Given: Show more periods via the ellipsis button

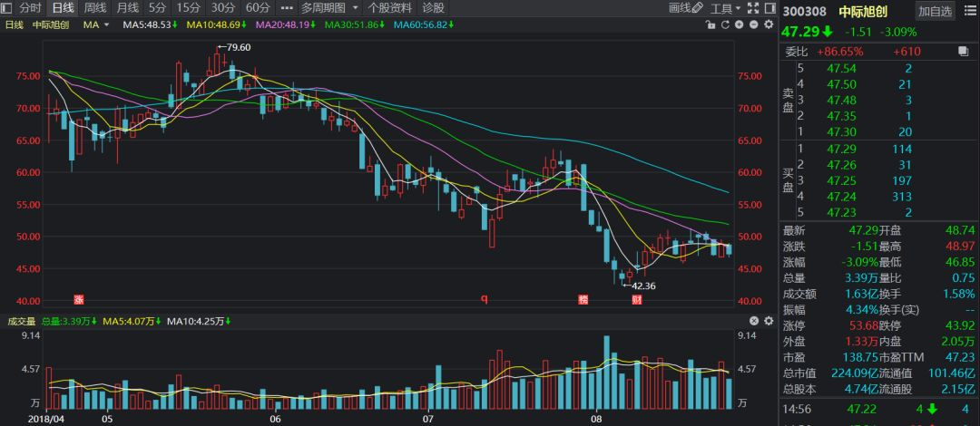Looking at the screenshot, I should pyautogui.click(x=286, y=8).
